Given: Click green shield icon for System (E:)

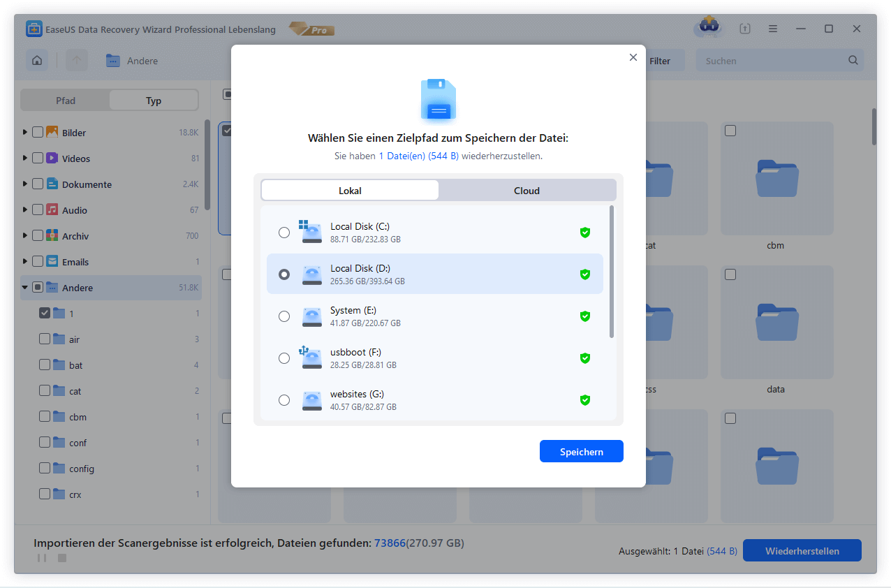Looking at the screenshot, I should click(x=585, y=316).
